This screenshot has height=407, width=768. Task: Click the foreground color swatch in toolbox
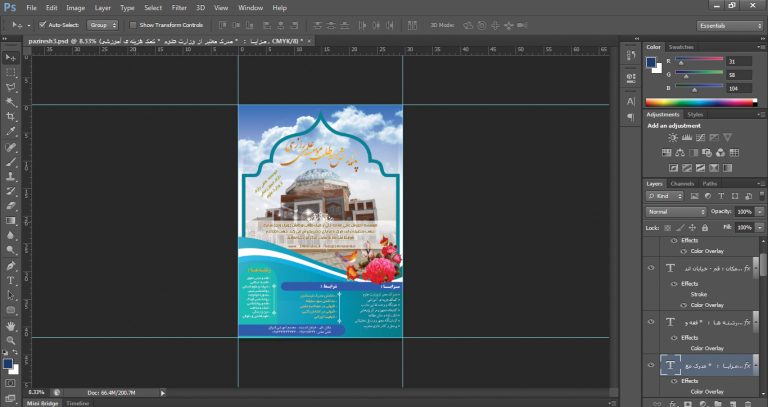[8, 364]
